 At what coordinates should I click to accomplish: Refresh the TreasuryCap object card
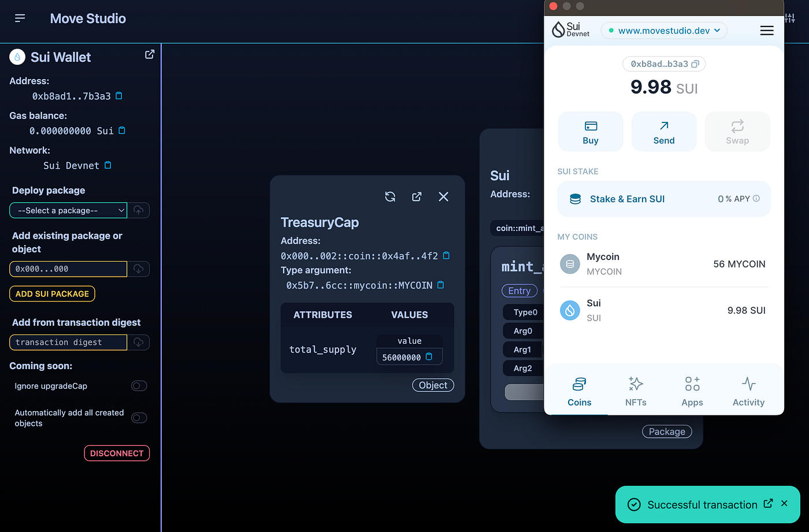(x=390, y=196)
